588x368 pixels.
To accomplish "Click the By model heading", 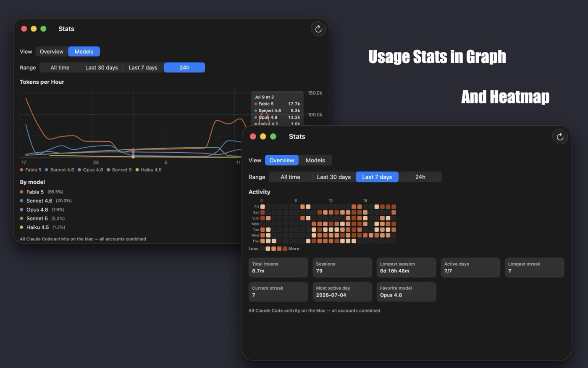I will point(32,182).
